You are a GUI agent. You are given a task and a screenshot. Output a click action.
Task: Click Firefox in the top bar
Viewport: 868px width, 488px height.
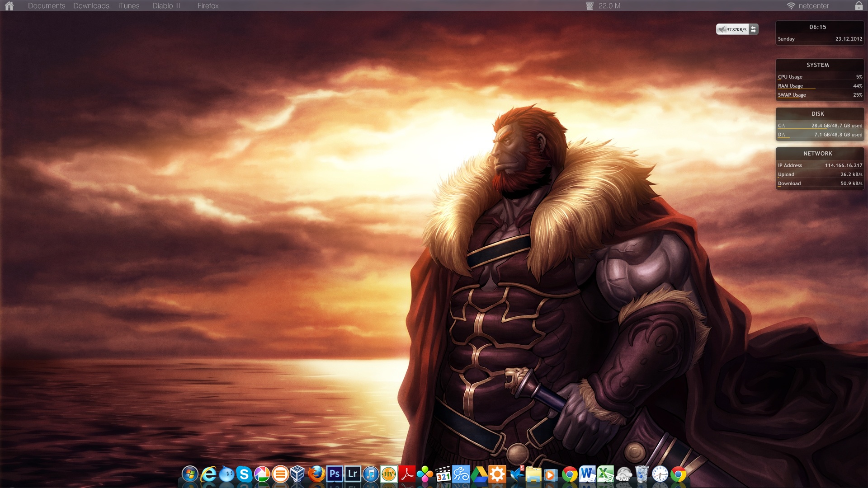tap(208, 6)
